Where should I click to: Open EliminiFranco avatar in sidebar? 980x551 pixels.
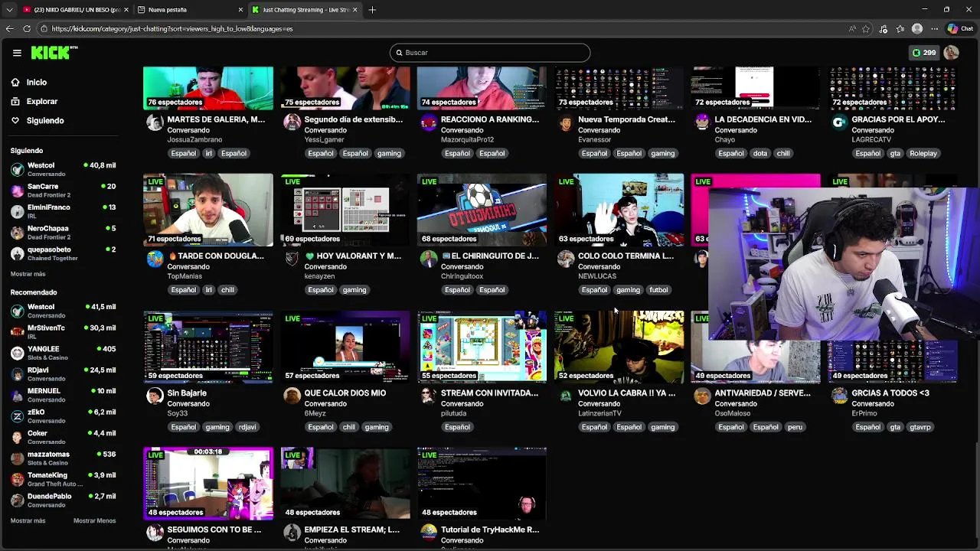17,211
